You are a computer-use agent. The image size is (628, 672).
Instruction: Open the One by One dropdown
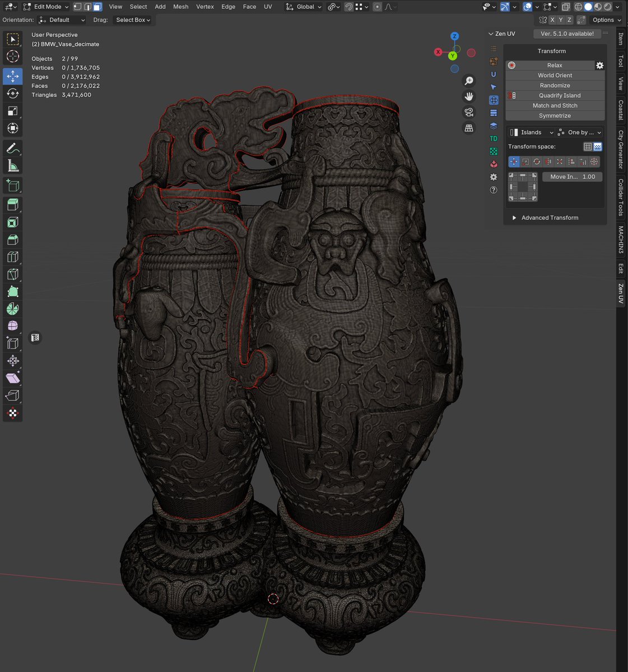click(x=580, y=132)
